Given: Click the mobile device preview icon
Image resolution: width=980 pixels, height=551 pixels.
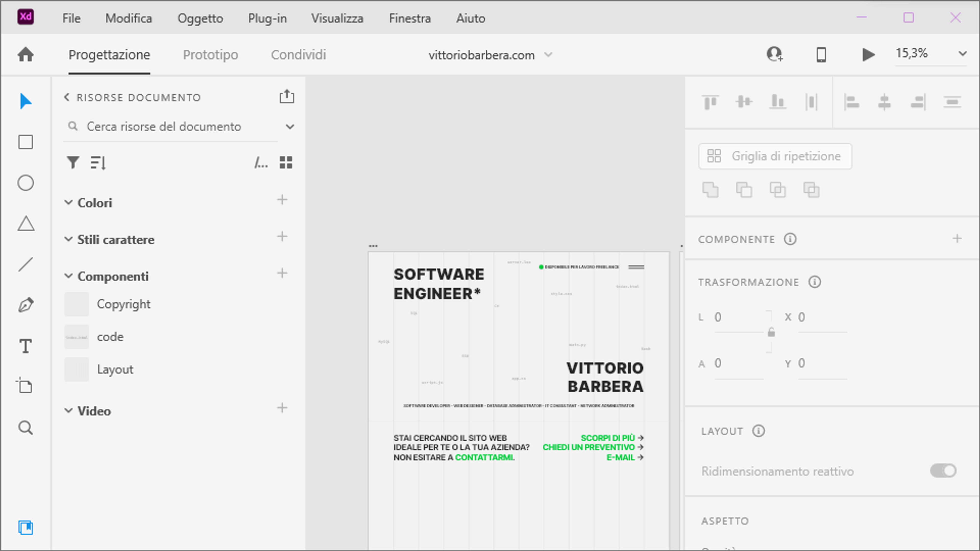Looking at the screenshot, I should pos(821,55).
